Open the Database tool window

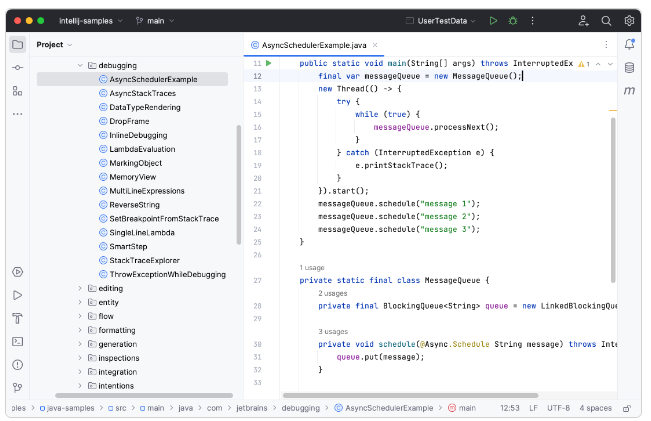(x=629, y=67)
